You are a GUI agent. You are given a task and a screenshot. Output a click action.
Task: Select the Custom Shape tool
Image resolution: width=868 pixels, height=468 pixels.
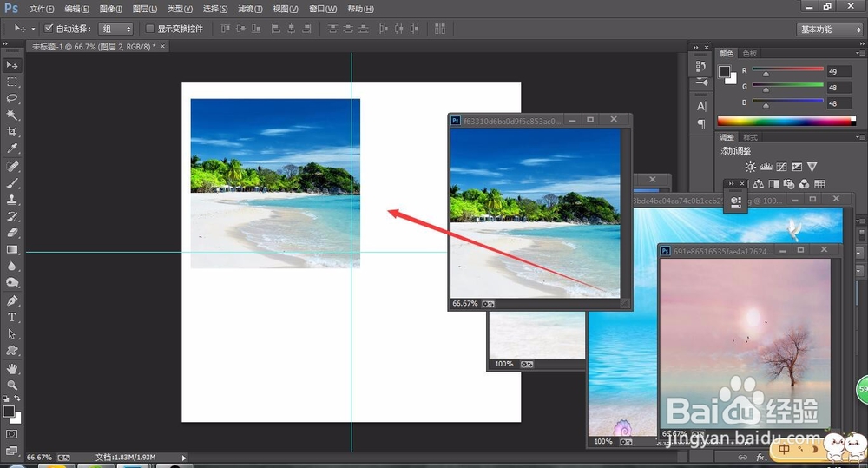(x=11, y=351)
